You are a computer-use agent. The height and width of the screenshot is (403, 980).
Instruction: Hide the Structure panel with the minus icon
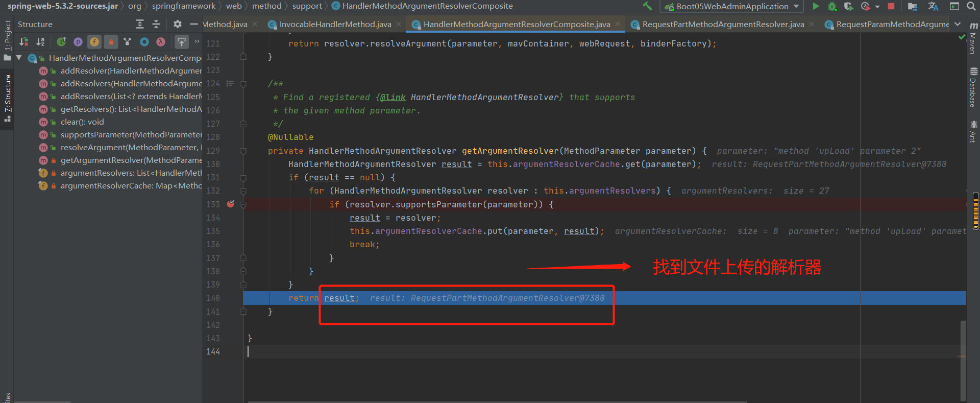coord(193,24)
